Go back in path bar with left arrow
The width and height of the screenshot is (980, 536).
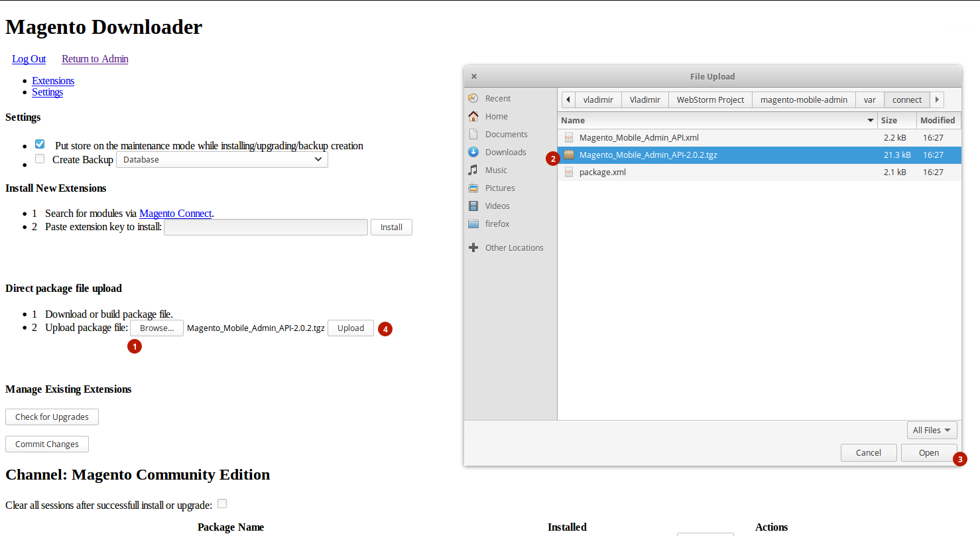568,100
